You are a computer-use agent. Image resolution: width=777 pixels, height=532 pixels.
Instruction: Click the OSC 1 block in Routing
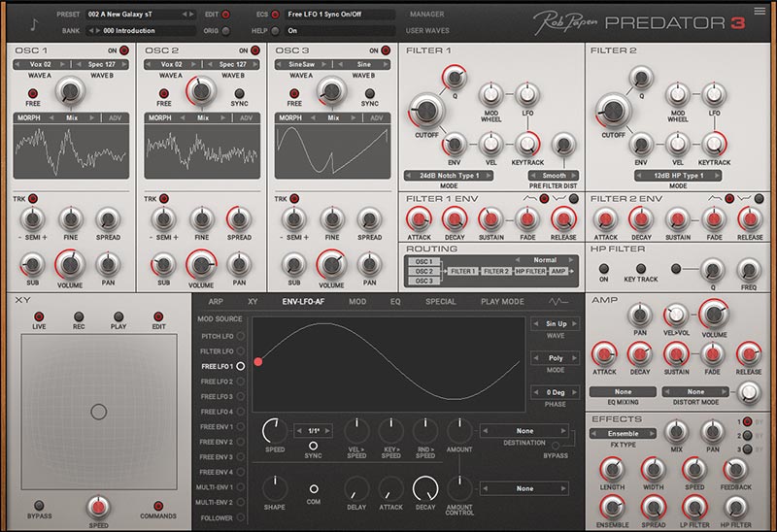[423, 261]
